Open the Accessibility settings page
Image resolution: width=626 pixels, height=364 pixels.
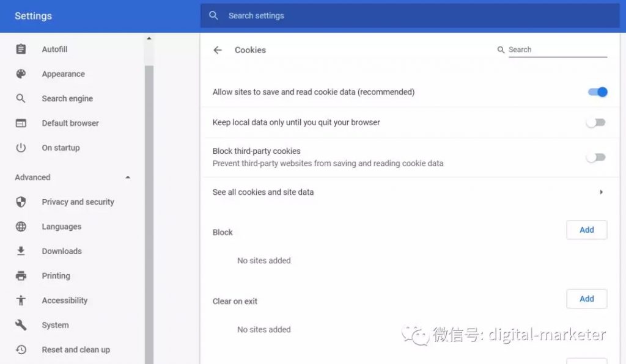tap(64, 300)
